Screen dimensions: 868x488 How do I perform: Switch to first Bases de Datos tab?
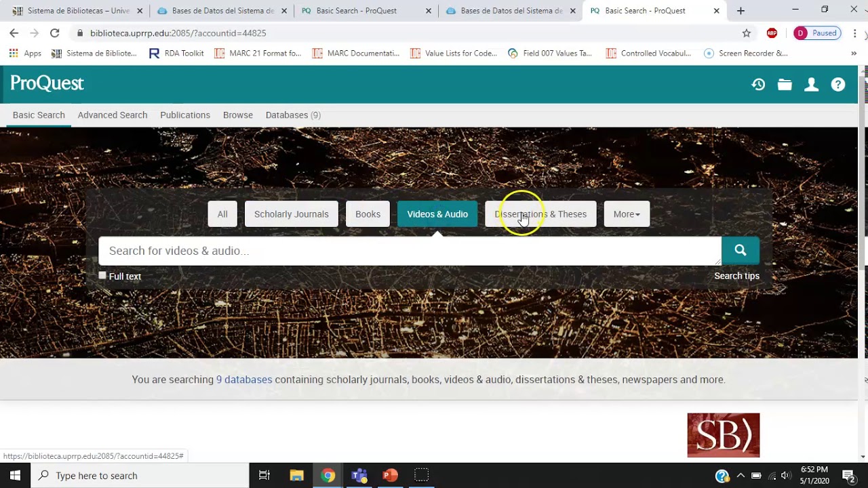point(222,11)
